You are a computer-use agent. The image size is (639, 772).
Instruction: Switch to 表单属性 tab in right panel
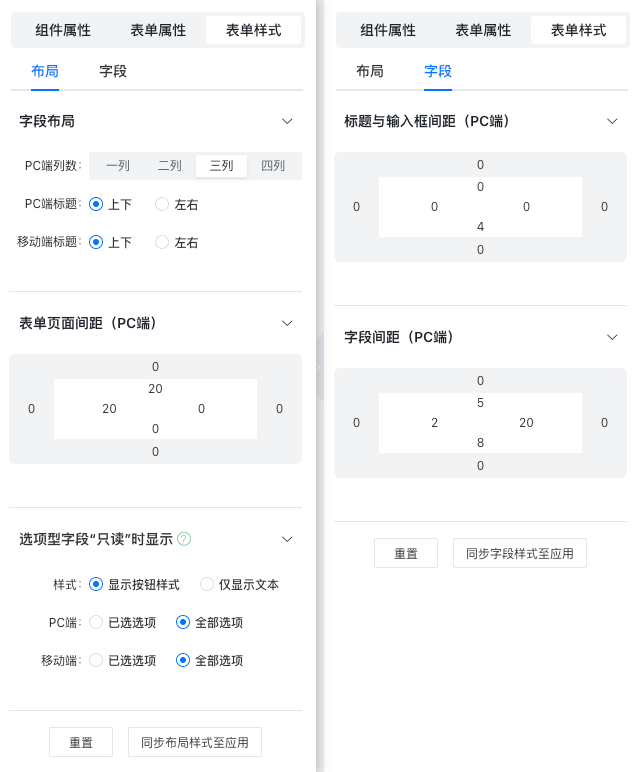(483, 30)
